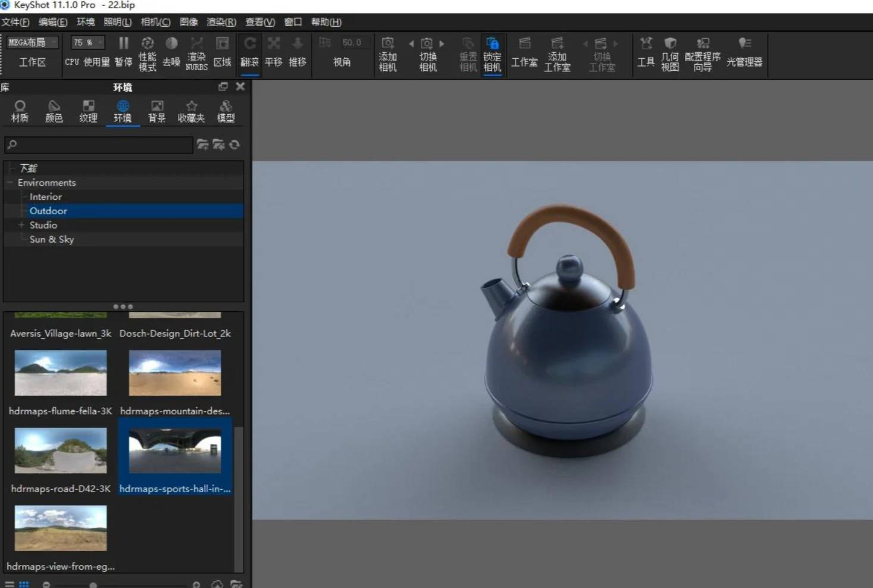
Task: Select the hdrmaps-road-D42-3K environment thumbnail
Action: point(60,451)
